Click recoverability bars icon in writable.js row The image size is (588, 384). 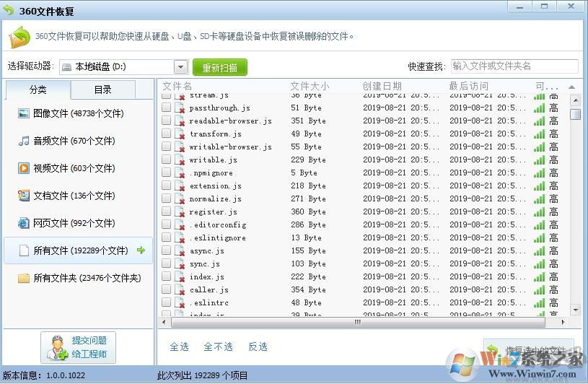pyautogui.click(x=539, y=160)
